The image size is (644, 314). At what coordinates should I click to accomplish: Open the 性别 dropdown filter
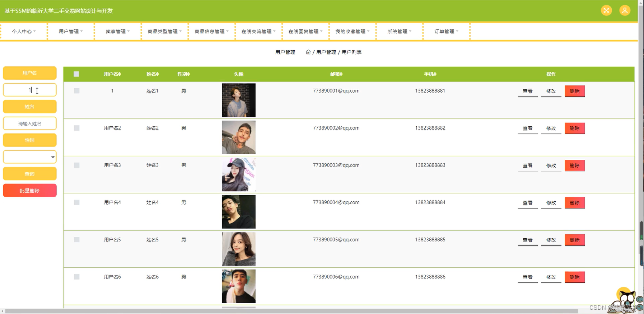coord(30,157)
